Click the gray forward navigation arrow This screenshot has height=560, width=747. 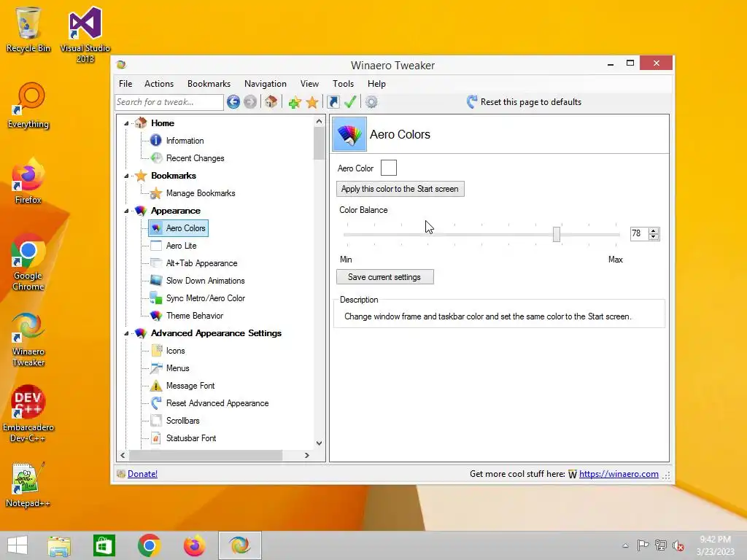(x=250, y=102)
